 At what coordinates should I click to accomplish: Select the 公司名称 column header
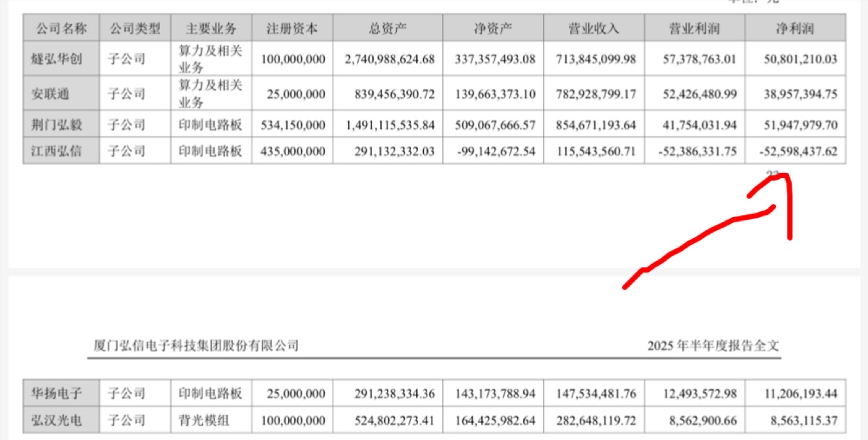pos(60,29)
